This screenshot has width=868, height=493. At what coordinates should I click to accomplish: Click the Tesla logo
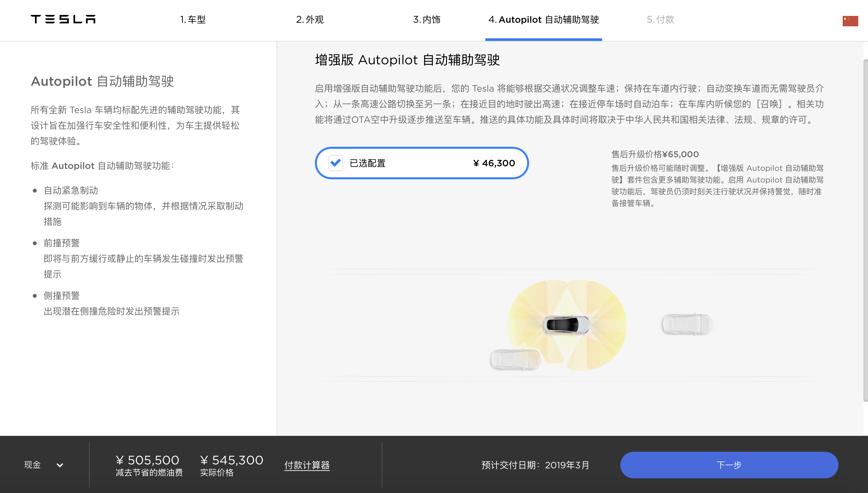(x=63, y=19)
